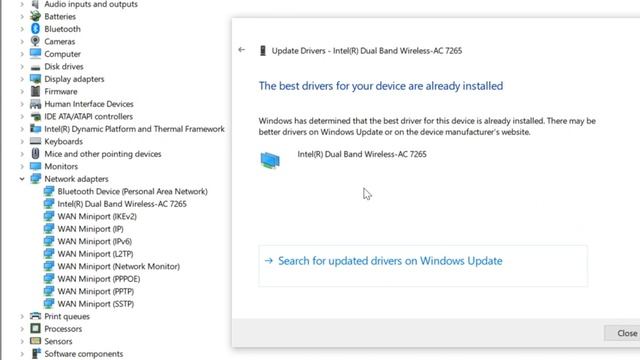
Task: Search for updated drivers on Windows Update
Action: (423, 265)
